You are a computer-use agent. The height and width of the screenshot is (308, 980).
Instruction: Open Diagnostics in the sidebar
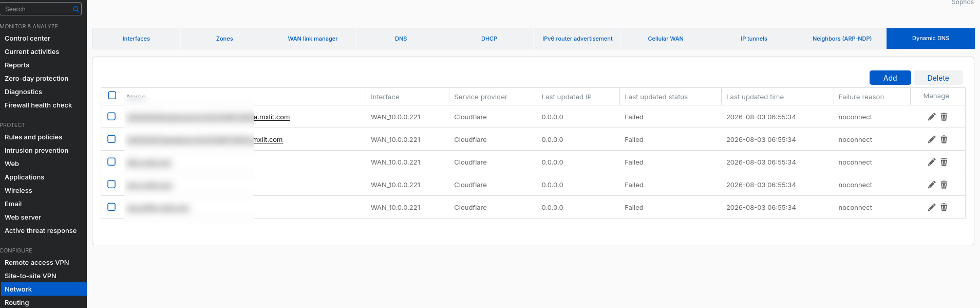23,92
